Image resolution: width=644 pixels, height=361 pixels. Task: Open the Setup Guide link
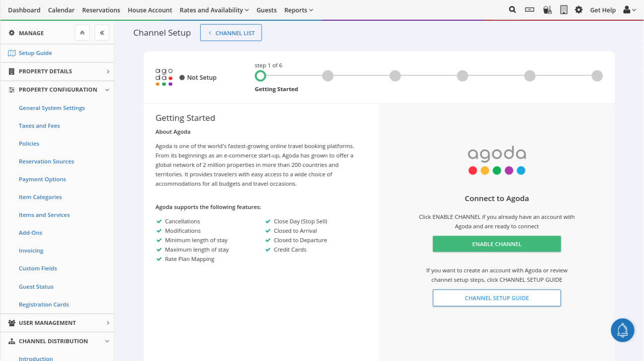35,53
